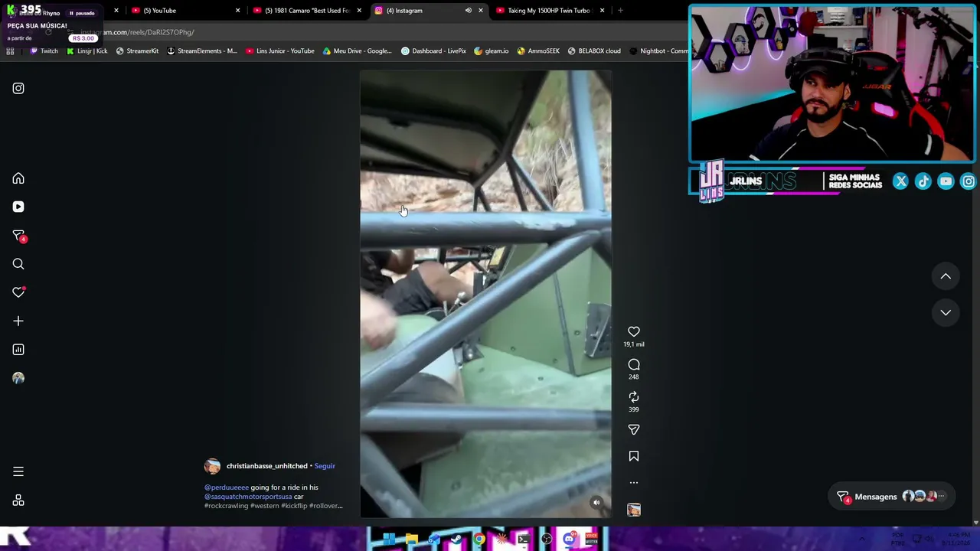Click the browser address bar URL
Viewport: 980px width, 551px height.
(x=138, y=32)
